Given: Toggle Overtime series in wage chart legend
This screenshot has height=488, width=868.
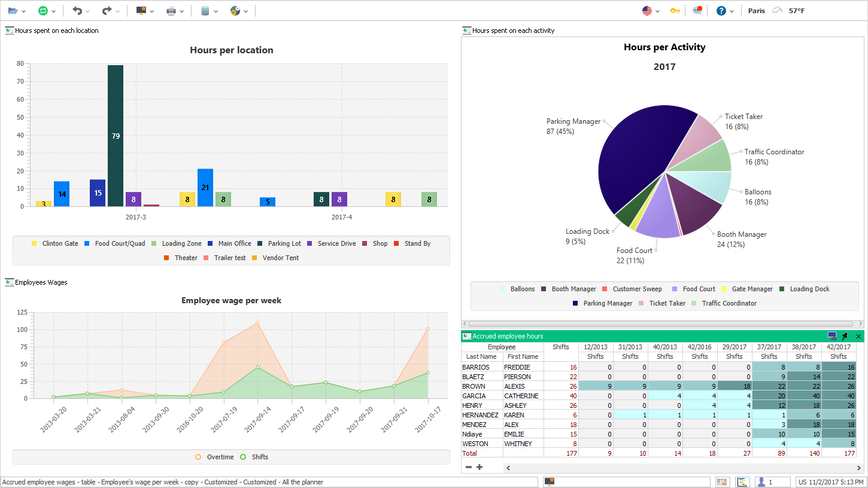Looking at the screenshot, I should click(214, 457).
